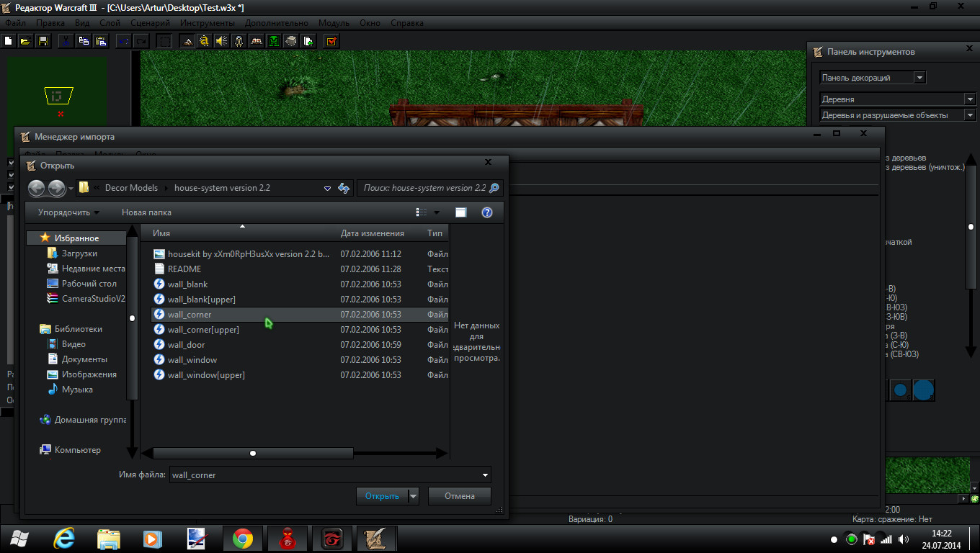
Task: Open the Модуль menu
Action: click(334, 23)
